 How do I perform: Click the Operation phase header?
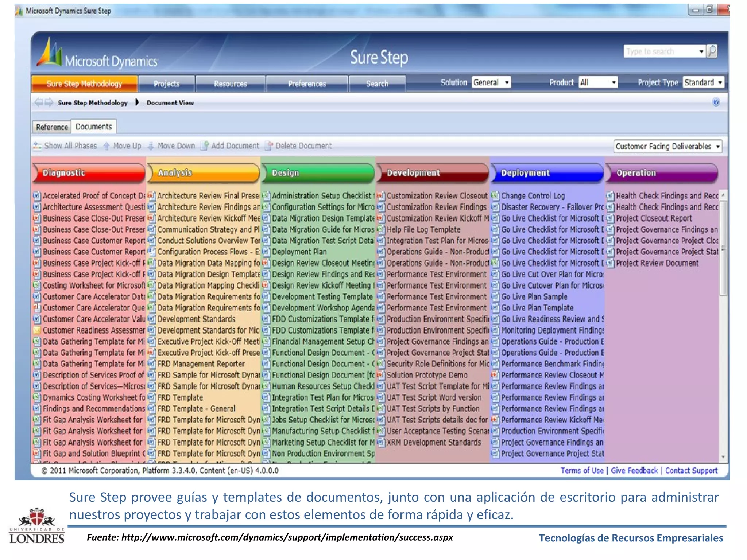pyautogui.click(x=662, y=173)
